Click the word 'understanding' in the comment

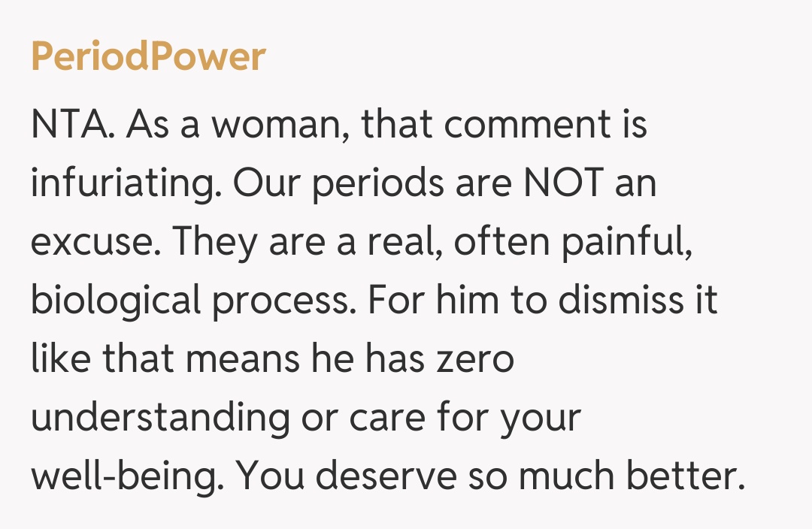point(159,418)
